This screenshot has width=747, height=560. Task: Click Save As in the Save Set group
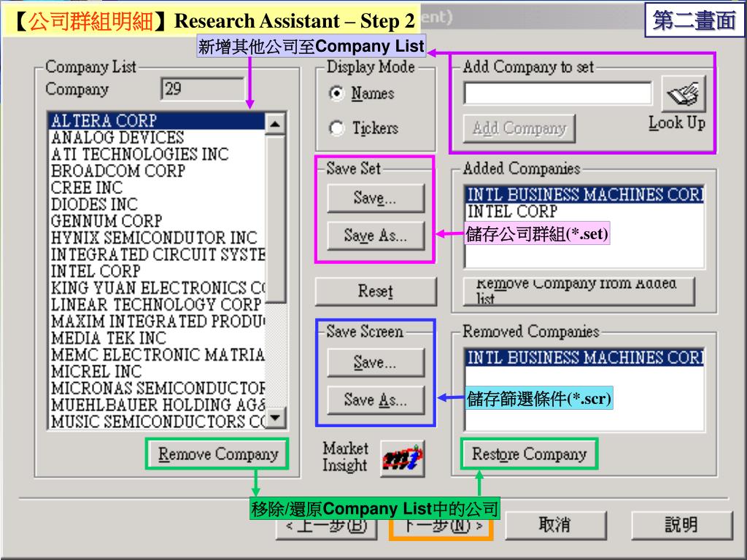click(376, 236)
